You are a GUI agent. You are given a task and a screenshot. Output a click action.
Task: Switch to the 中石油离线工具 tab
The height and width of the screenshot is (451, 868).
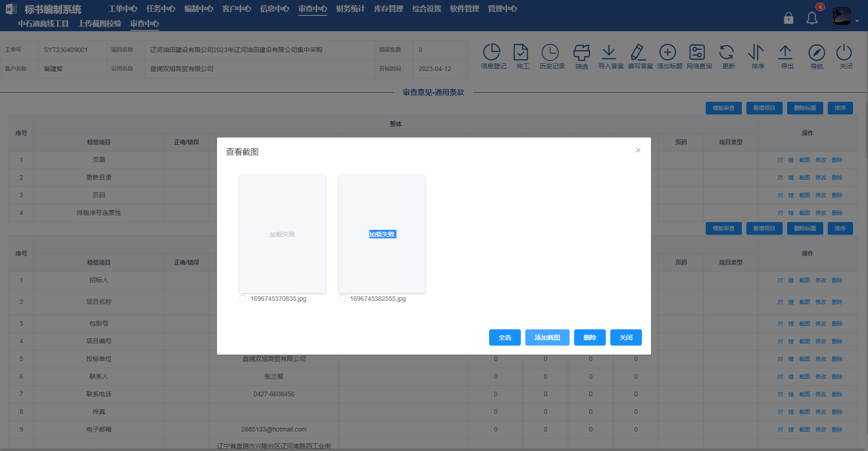tap(43, 24)
